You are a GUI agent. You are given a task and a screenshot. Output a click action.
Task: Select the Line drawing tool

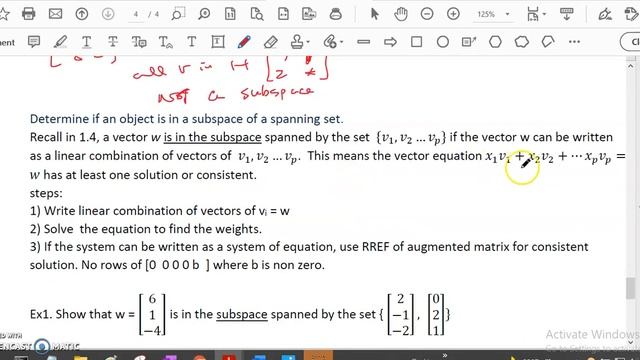[x=363, y=42]
